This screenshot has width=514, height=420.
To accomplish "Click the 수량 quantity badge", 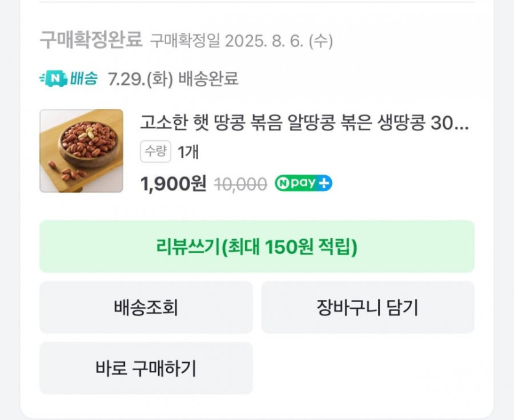I will point(156,152).
